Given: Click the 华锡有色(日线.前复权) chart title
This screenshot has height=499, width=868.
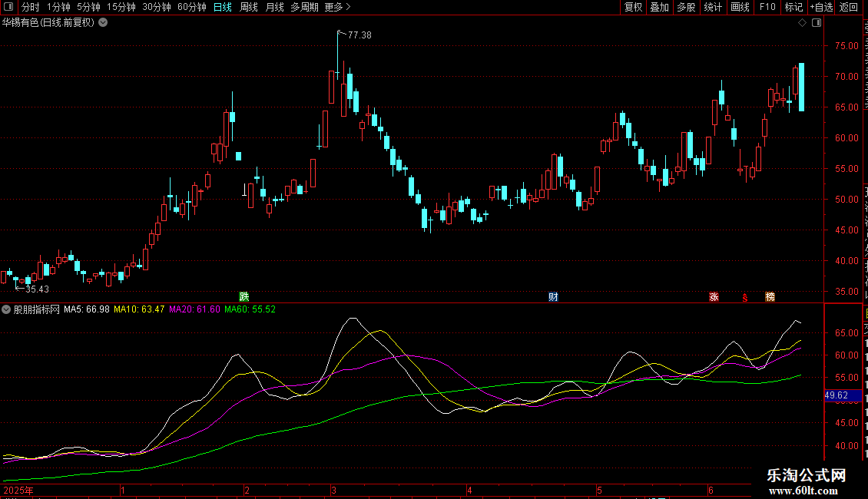Looking at the screenshot, I should (x=48, y=23).
